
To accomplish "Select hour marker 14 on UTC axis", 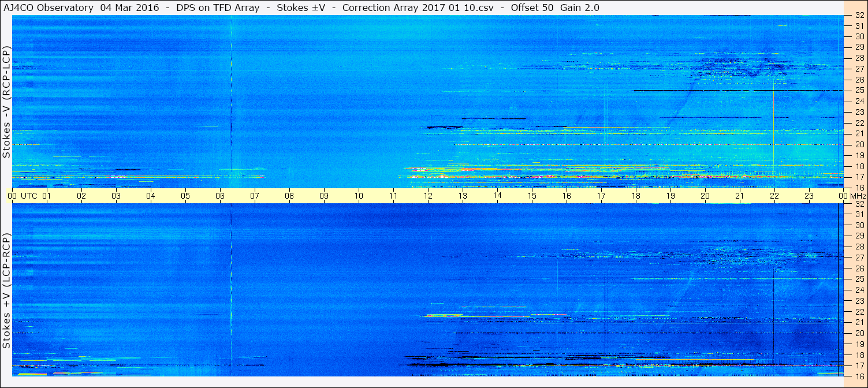I will click(x=497, y=196).
